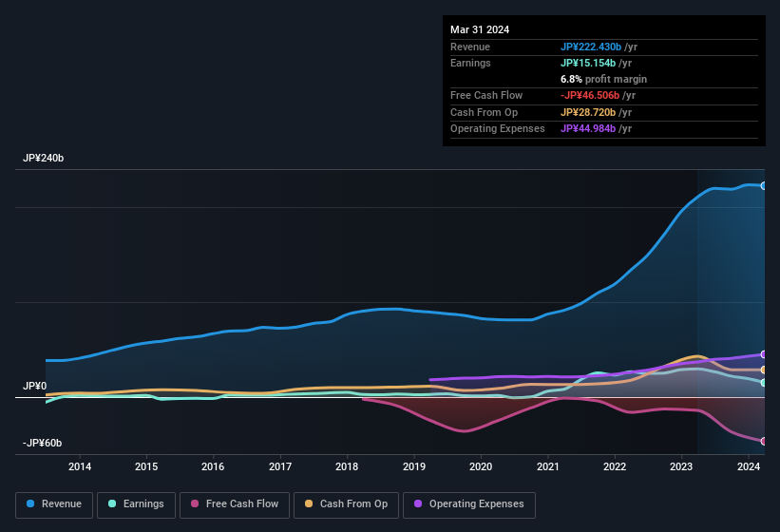Click the blue Revenue legend dot
The image size is (780, 532).
31,504
